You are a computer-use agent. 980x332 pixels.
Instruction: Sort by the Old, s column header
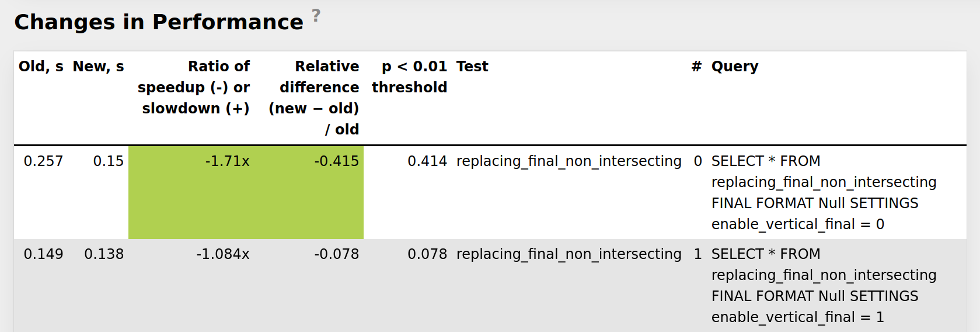click(x=41, y=67)
